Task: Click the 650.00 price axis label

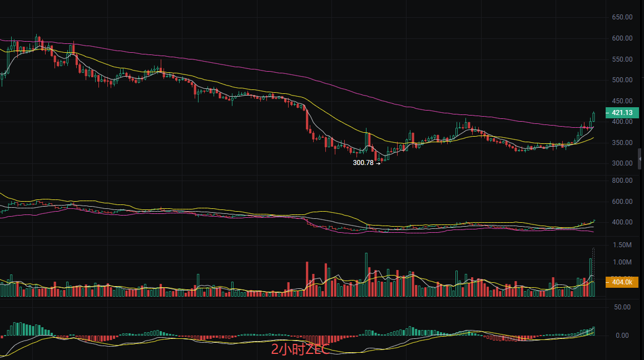Action: click(622, 17)
